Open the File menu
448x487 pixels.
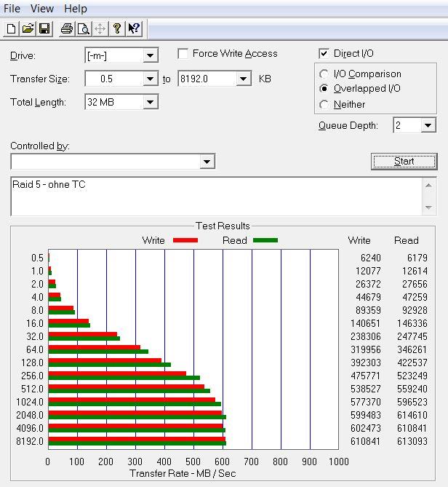coord(12,9)
